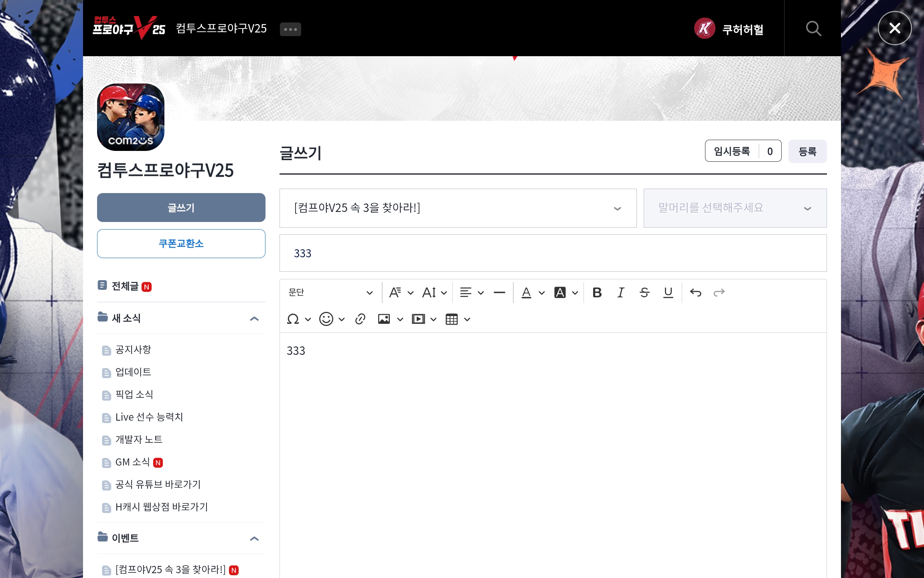Click the 글쓰기 sidebar button
The image size is (924, 578).
(x=181, y=208)
